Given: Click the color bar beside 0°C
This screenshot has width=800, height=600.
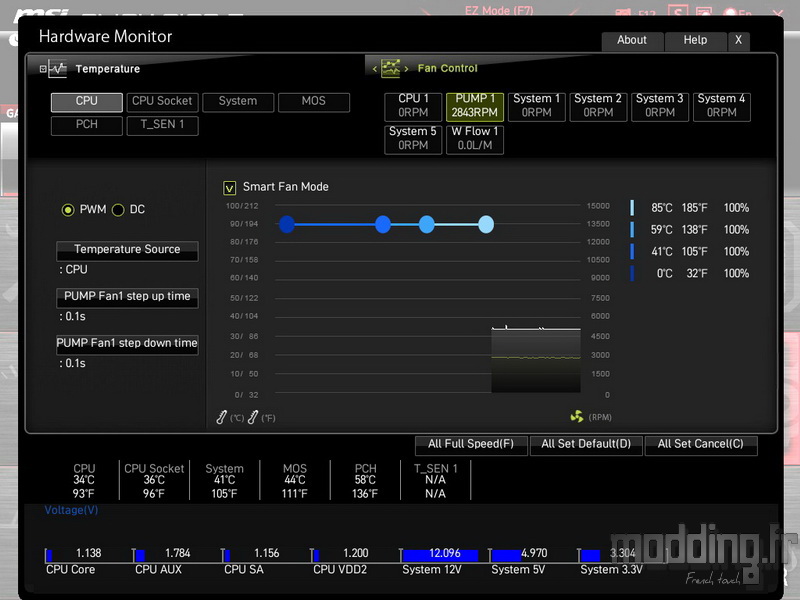Looking at the screenshot, I should click(x=632, y=273).
